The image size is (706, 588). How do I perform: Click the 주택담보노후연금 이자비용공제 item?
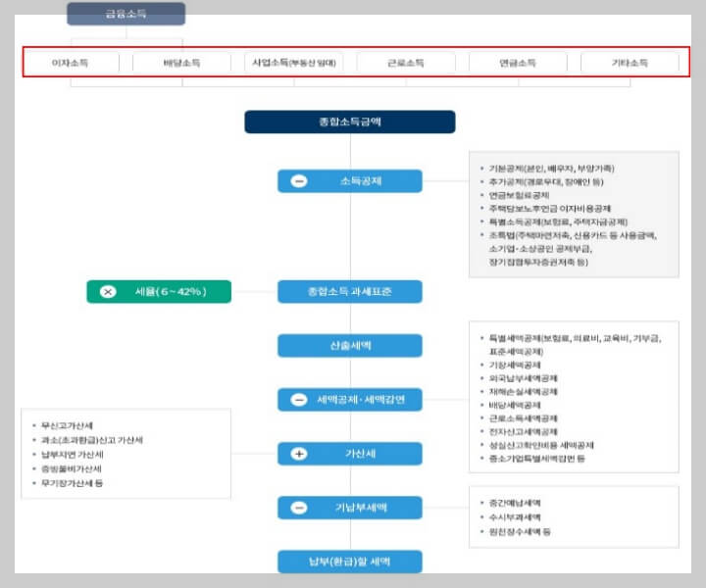pos(550,209)
